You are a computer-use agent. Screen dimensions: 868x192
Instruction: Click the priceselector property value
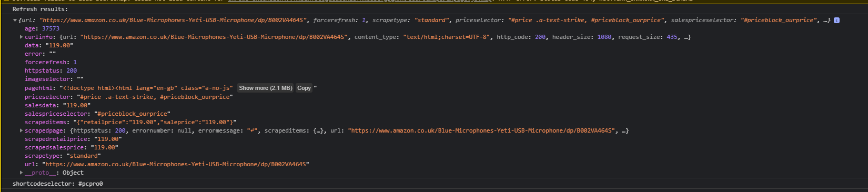155,97
